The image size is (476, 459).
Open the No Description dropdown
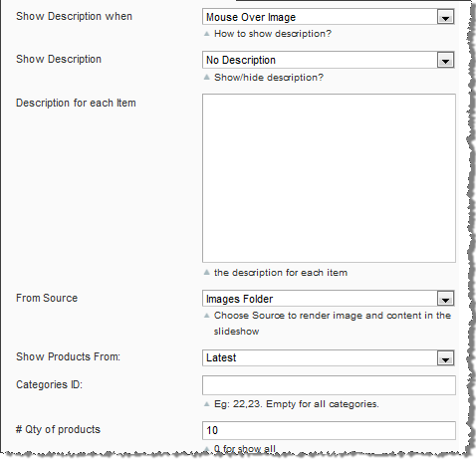(329, 60)
